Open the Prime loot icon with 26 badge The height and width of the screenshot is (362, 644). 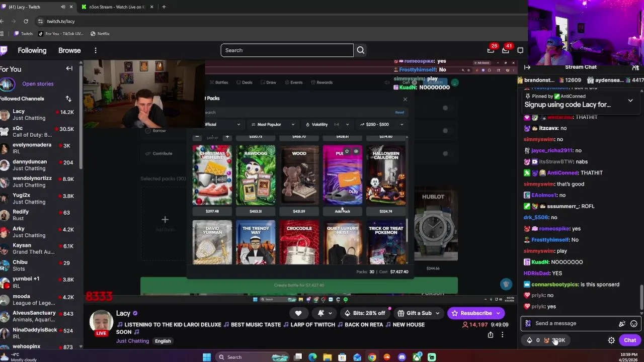click(491, 50)
